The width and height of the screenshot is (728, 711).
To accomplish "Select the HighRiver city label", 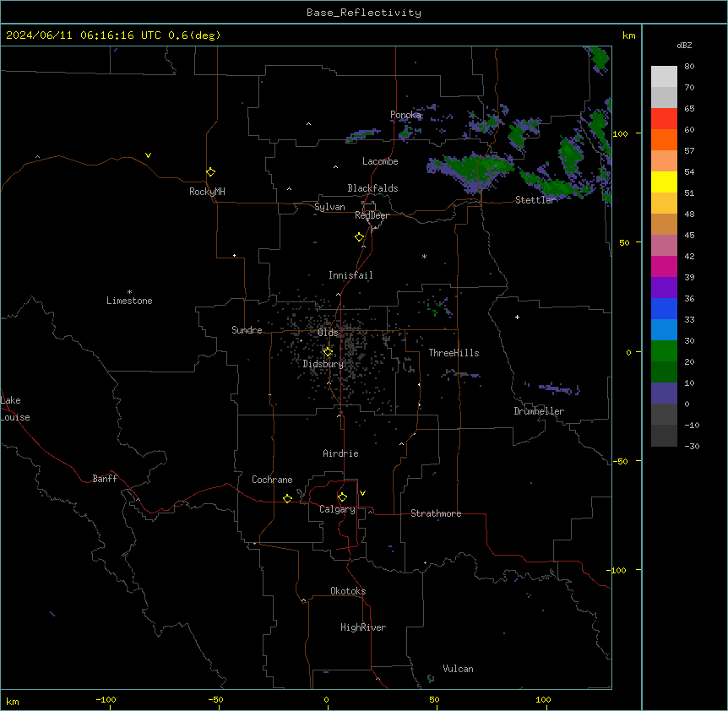I will point(363,627).
